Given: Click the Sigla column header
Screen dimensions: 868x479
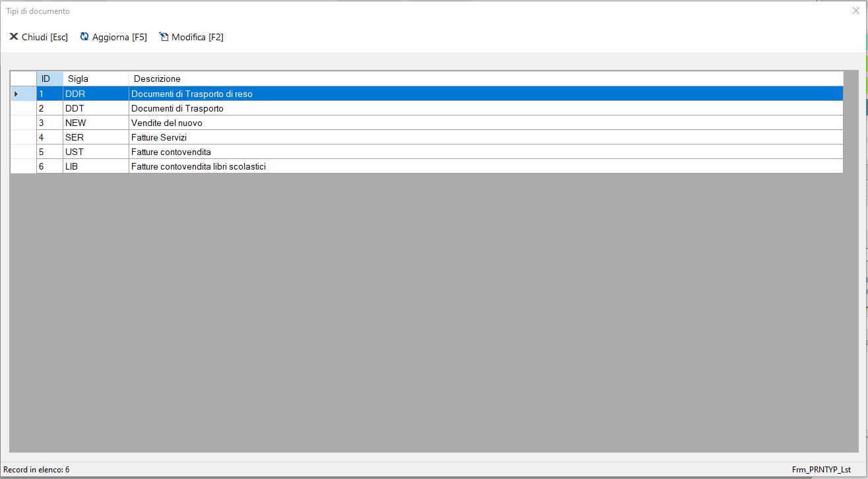Looking at the screenshot, I should point(96,79).
